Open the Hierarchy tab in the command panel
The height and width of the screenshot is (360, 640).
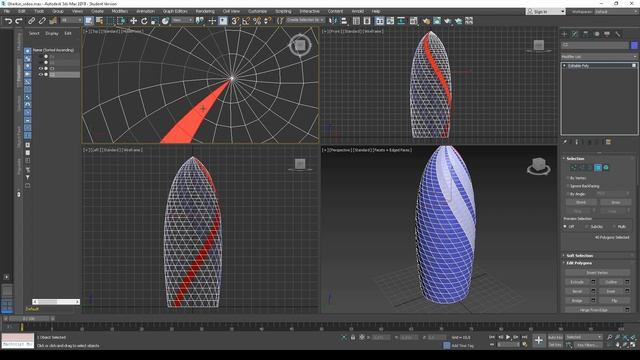(x=586, y=34)
